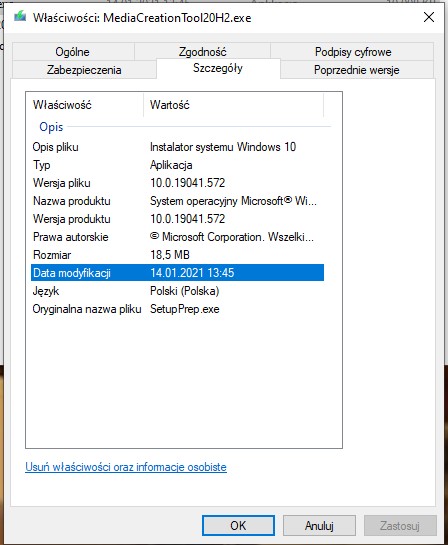This screenshot has height=545, width=448.
Task: Switch to the Zabezpieczenia tab
Action: (x=84, y=70)
